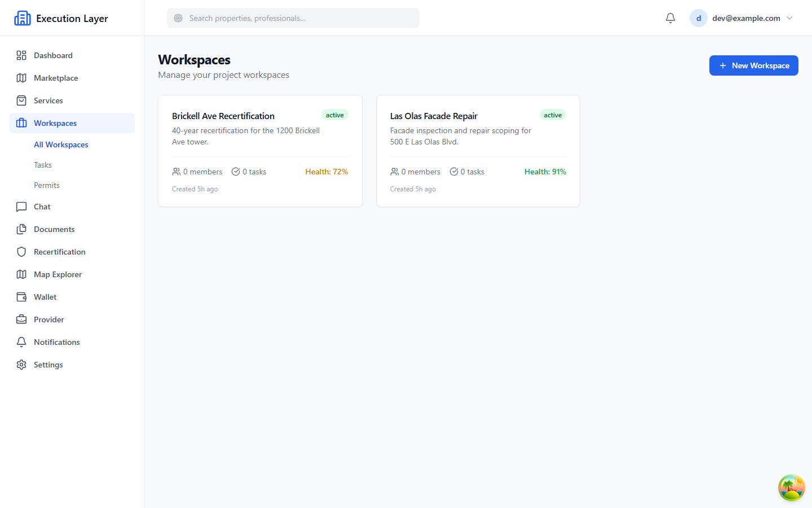The width and height of the screenshot is (812, 508).
Task: Select Services in the sidebar
Action: pyautogui.click(x=72, y=100)
